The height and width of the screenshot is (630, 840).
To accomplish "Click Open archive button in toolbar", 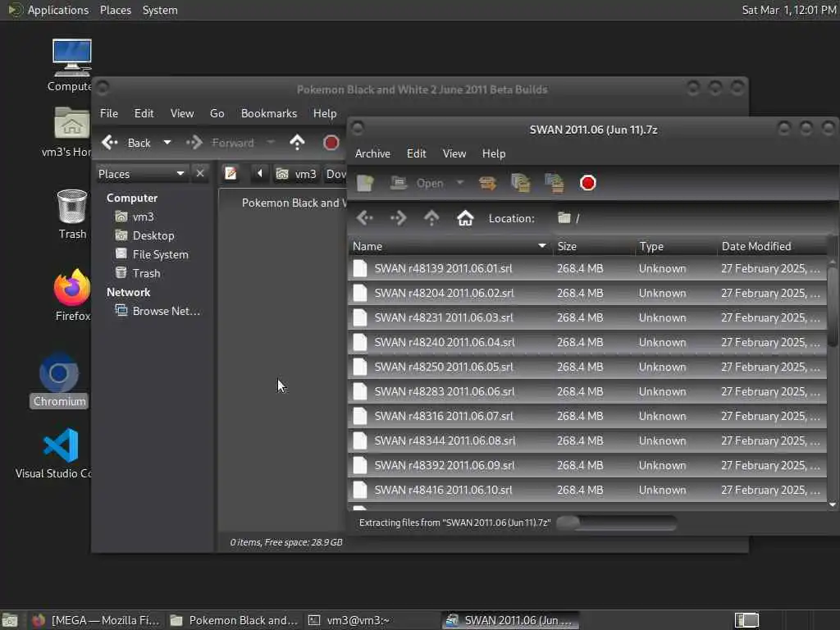I will coord(418,183).
